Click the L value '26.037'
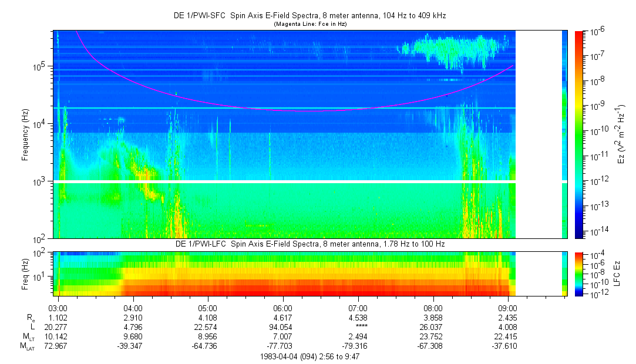The image size is (636, 364). (x=432, y=327)
